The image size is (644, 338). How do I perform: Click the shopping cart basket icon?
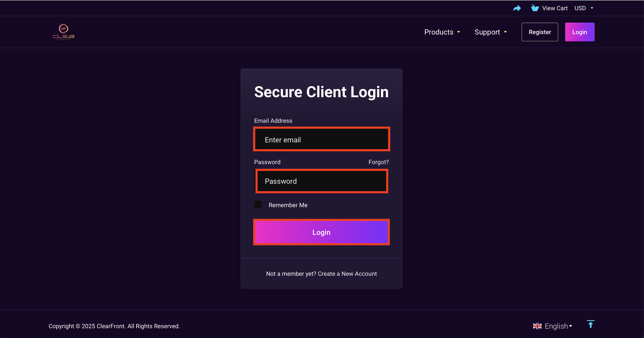coord(535,8)
